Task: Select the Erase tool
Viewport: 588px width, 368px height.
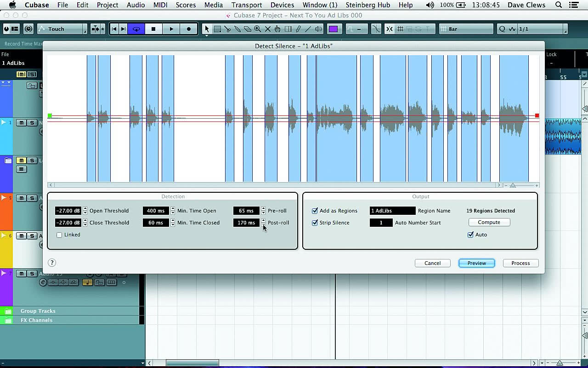Action: (x=248, y=29)
